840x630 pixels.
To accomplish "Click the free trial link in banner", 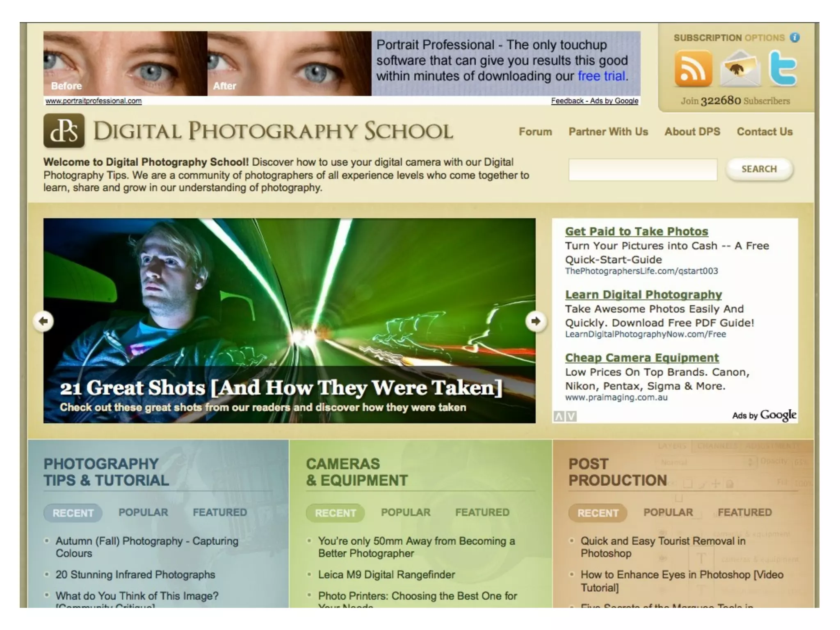I will click(x=601, y=76).
